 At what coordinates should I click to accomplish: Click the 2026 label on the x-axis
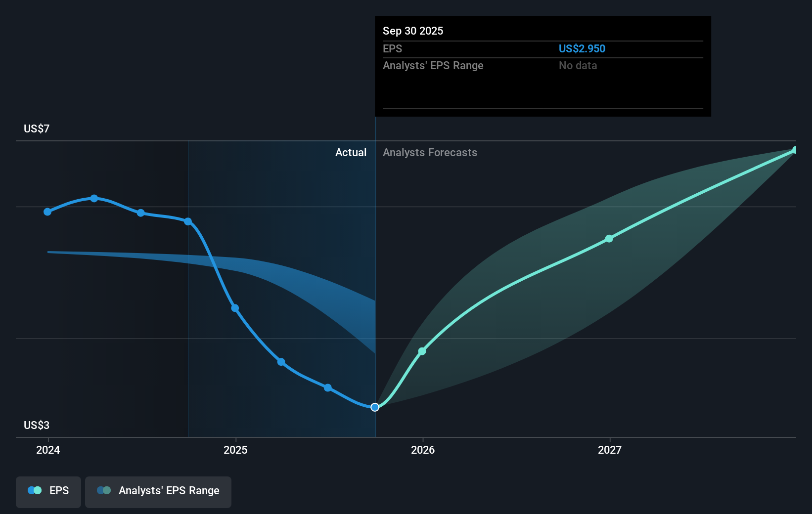422,450
